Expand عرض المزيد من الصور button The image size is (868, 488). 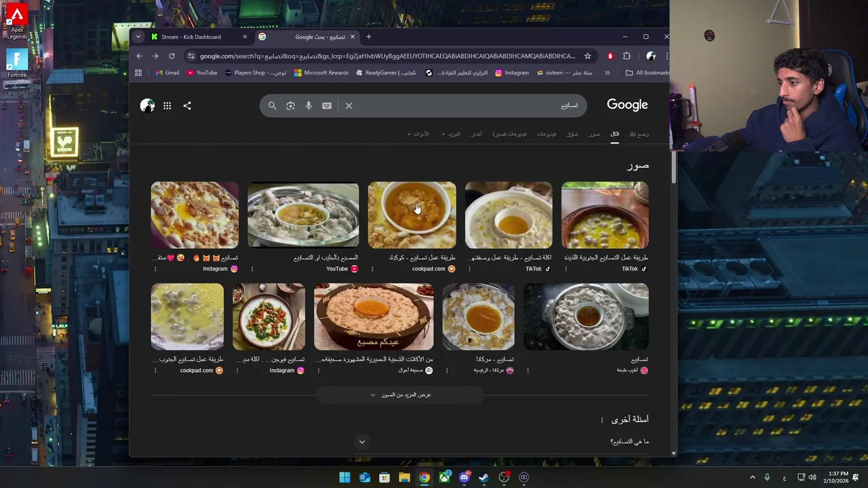[400, 395]
